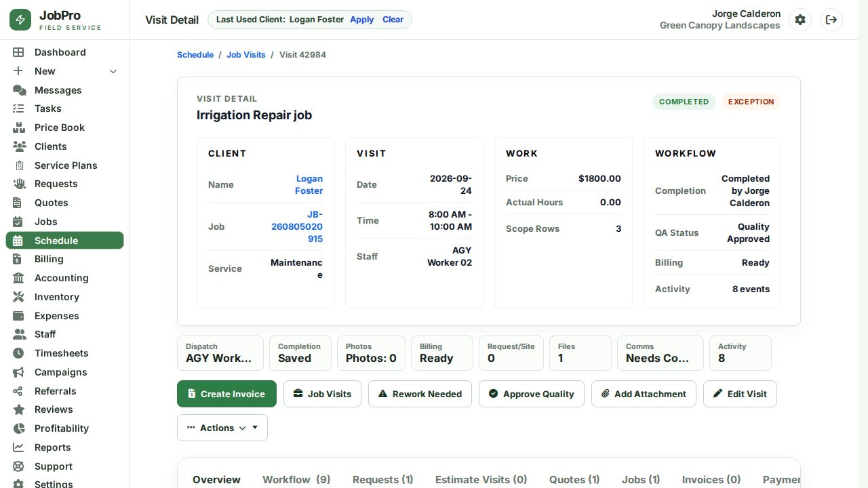This screenshot has width=868, height=488.
Task: Open the Estimate Visits (0) tab
Action: [481, 479]
